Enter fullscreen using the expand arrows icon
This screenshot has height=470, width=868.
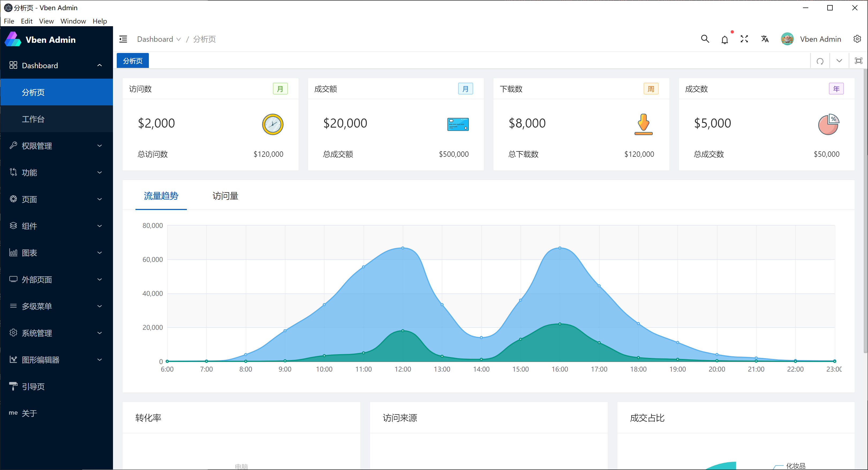click(x=744, y=39)
